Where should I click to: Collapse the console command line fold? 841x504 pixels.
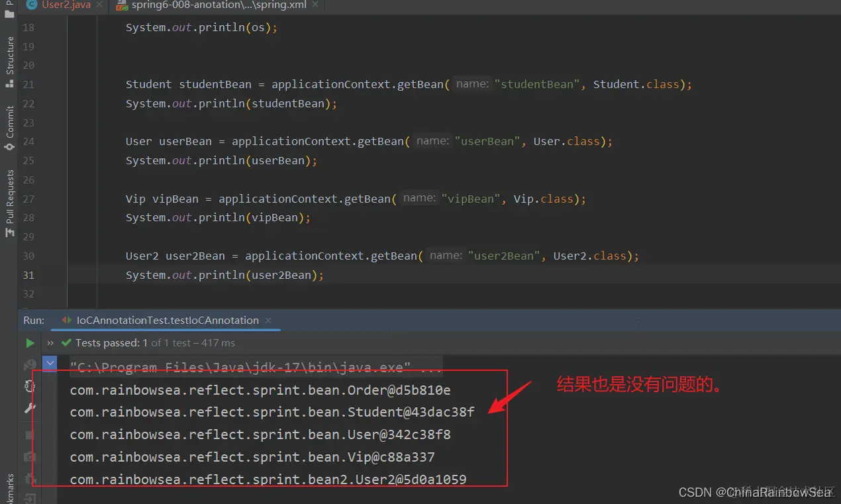(x=50, y=364)
